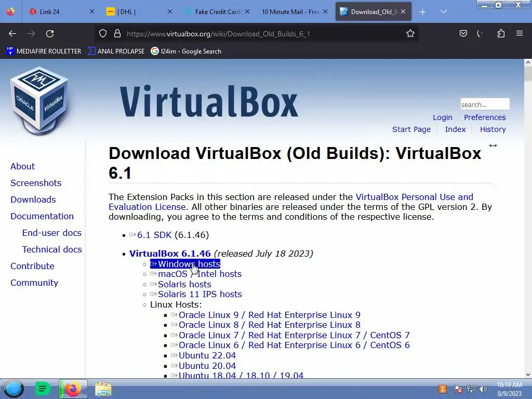Click the site security padlock icon

click(117, 34)
